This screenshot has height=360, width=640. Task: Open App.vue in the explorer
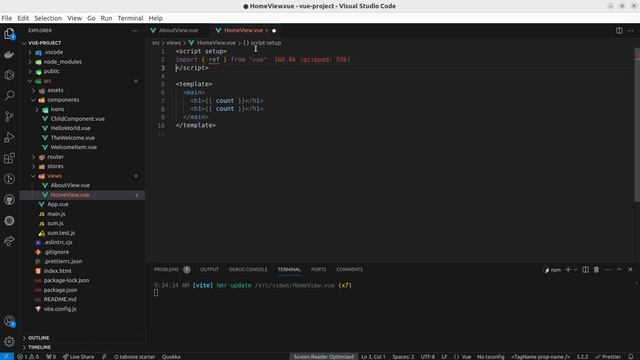click(x=58, y=204)
